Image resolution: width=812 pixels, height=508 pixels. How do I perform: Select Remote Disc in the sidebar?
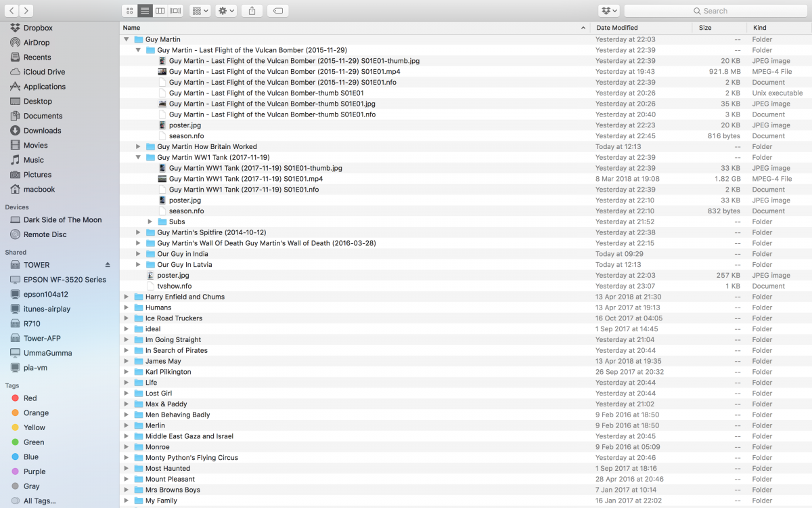coord(45,234)
